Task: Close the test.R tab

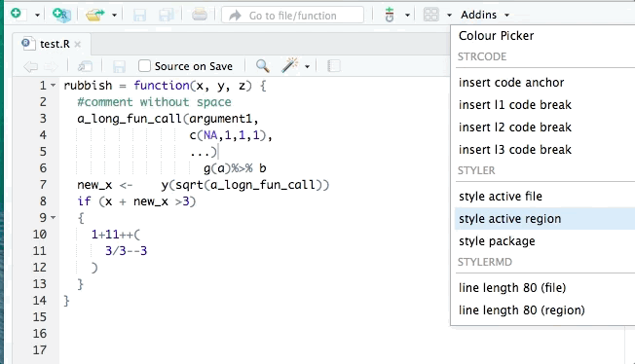Action: coord(77,44)
